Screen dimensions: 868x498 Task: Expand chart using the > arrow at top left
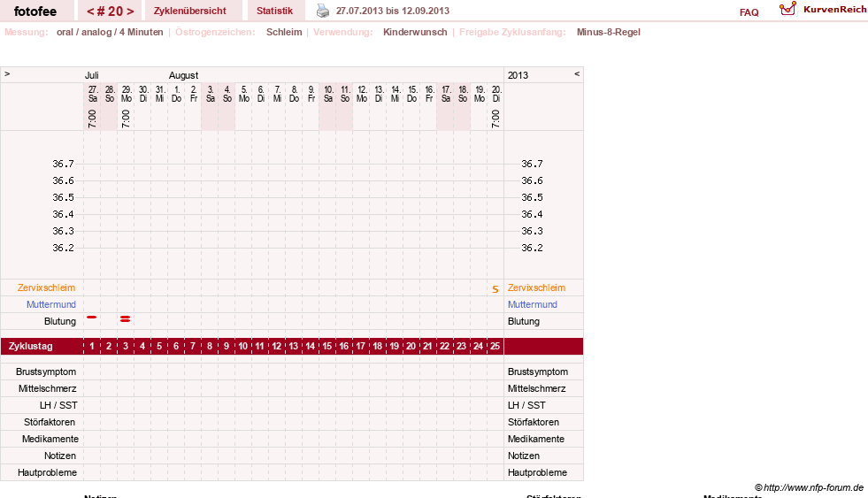[x=7, y=73]
